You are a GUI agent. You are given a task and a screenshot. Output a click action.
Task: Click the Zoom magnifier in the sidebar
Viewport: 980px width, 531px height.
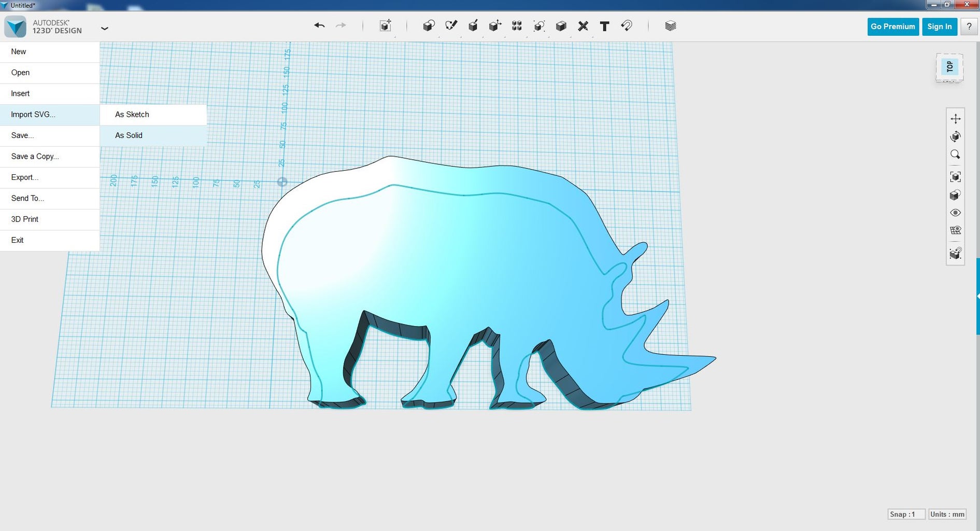pyautogui.click(x=956, y=155)
